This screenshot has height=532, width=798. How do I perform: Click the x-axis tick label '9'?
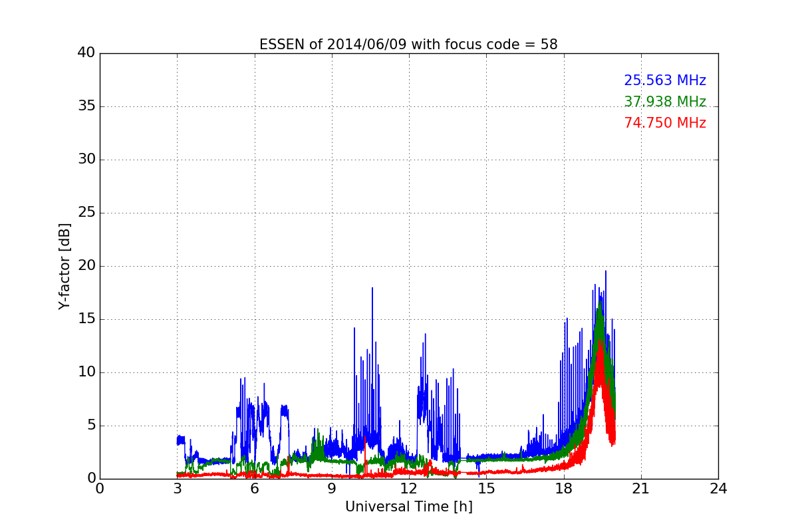click(332, 489)
